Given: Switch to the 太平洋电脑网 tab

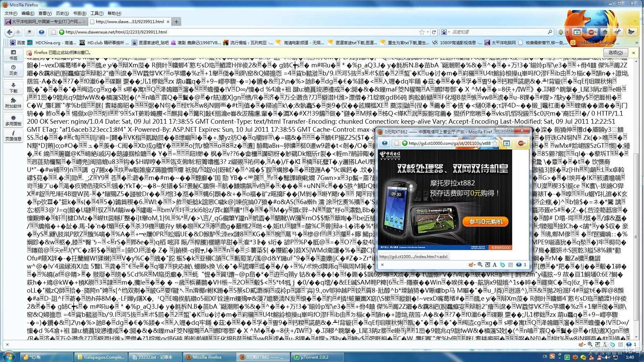Looking at the screenshot, I should click(x=46, y=22).
